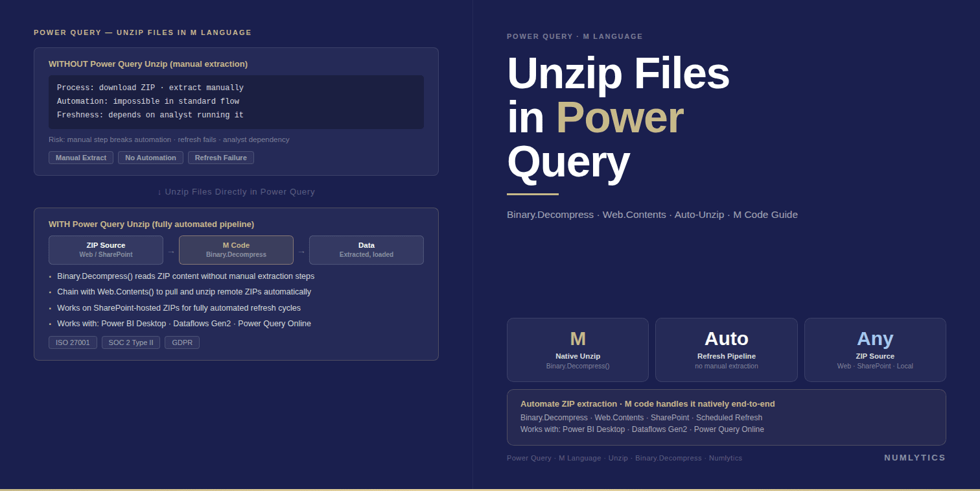Click the NUMLYTICS brand label

tap(915, 458)
